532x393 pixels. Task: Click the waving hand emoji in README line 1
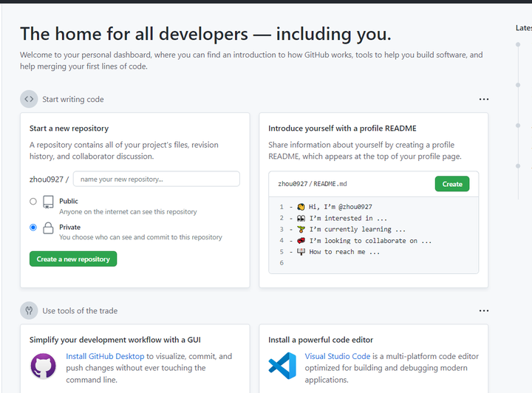point(301,207)
